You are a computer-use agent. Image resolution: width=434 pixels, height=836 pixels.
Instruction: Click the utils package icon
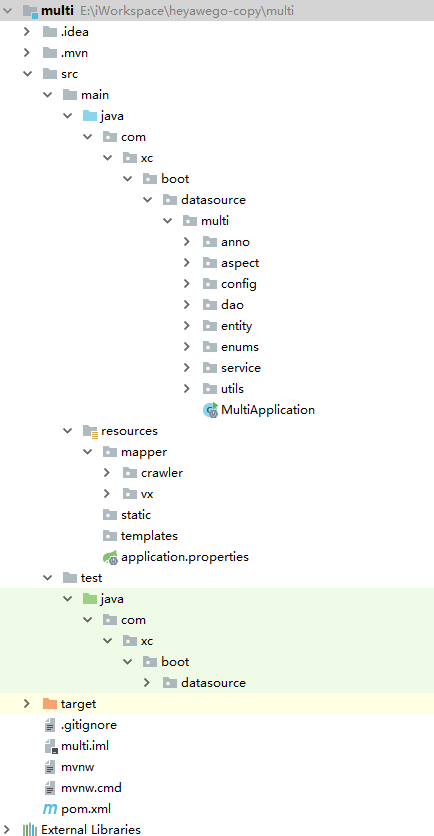[210, 389]
